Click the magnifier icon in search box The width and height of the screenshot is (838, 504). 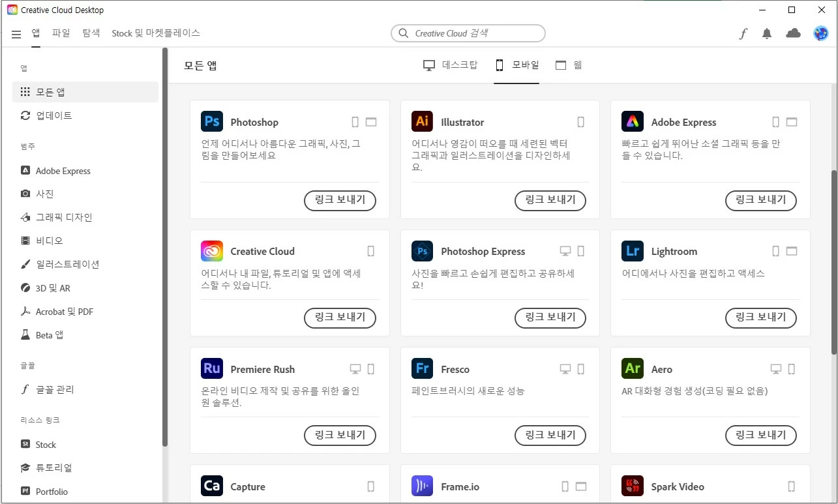[x=404, y=33]
